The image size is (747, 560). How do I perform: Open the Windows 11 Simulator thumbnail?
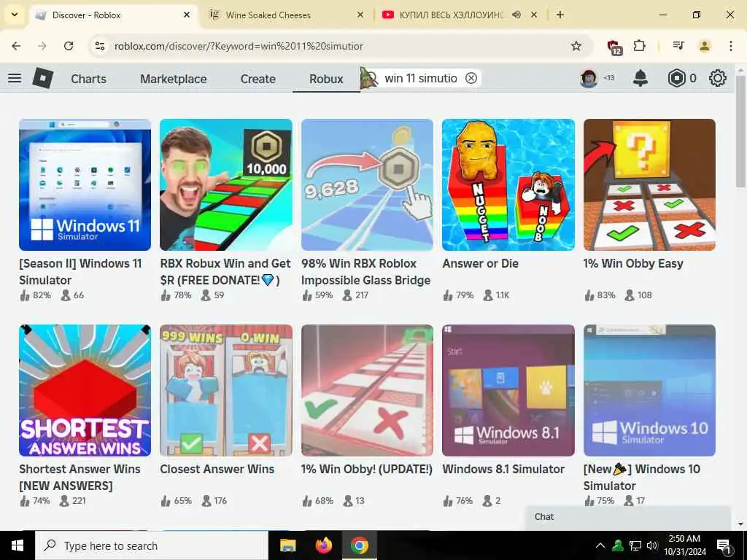pyautogui.click(x=85, y=184)
